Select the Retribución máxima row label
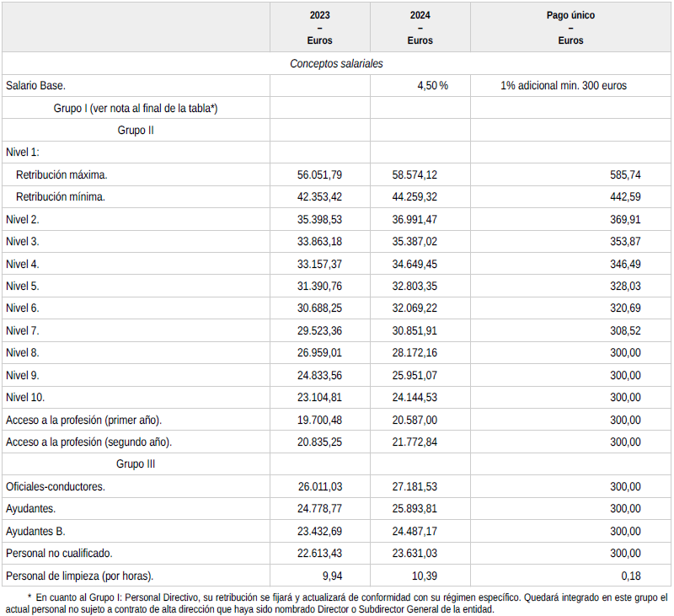Viewport: 674px width, 616px height. tap(62, 174)
